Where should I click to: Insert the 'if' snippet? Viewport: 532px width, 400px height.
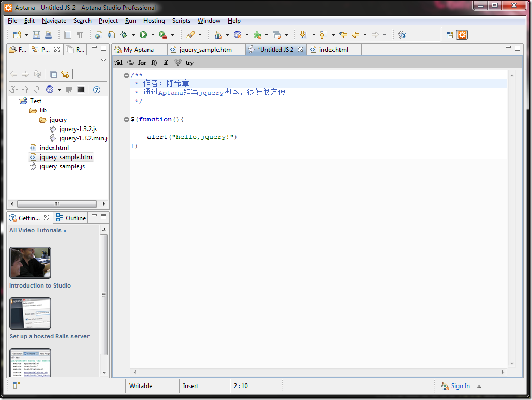166,63
